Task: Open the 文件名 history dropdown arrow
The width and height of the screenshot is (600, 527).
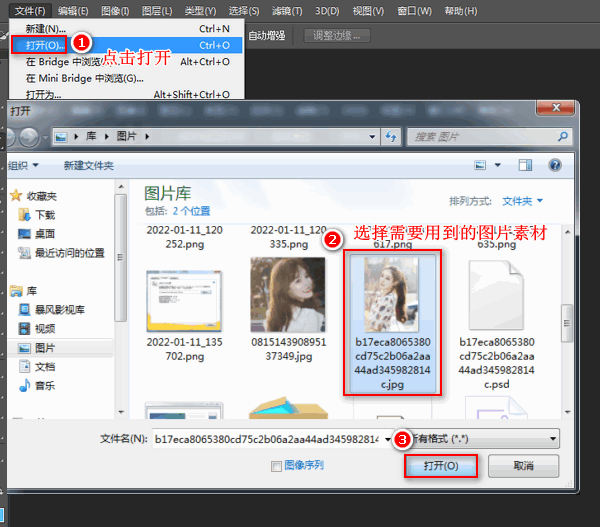Action: [388, 439]
